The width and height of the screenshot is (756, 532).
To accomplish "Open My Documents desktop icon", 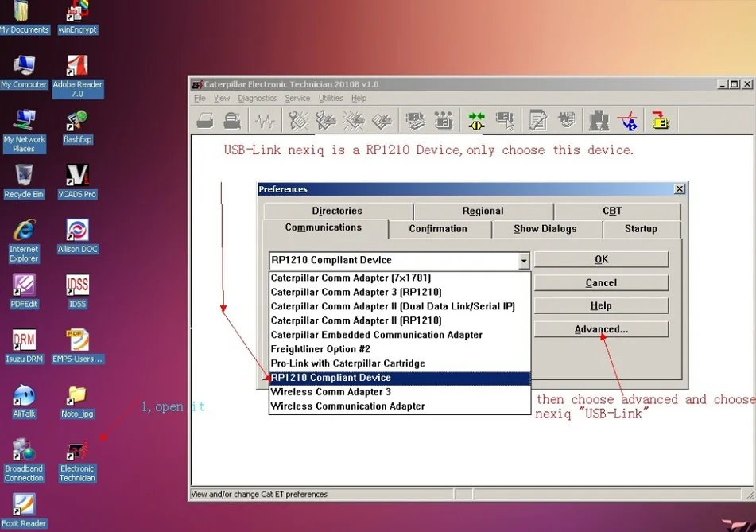I will (x=24, y=17).
